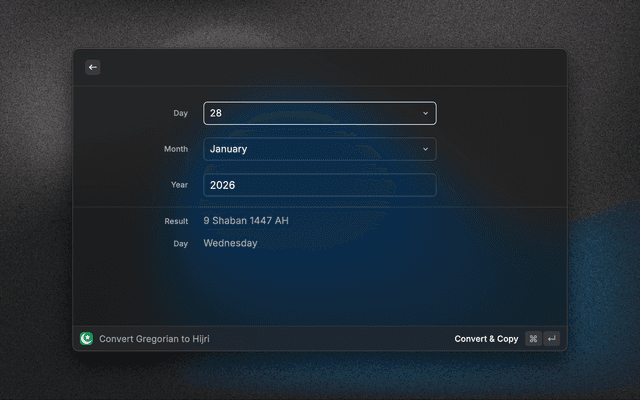The image size is (640, 400).
Task: Click the Command key symbol
Action: [x=533, y=339]
